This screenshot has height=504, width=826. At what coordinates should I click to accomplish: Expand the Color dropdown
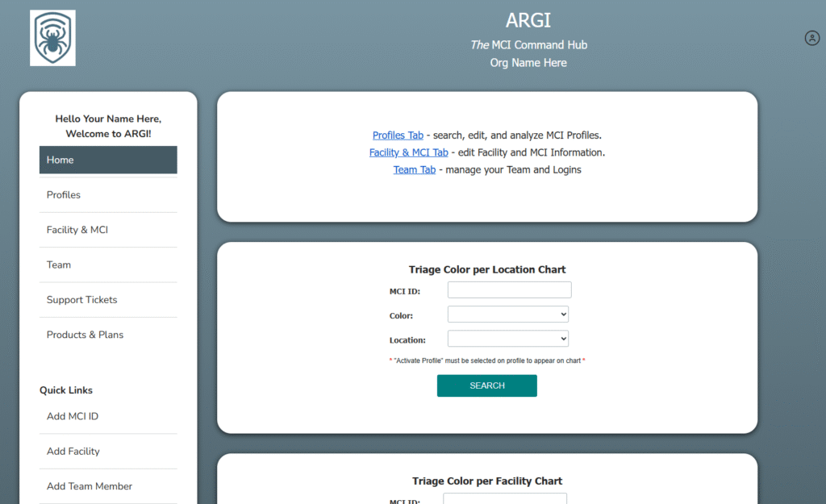pos(508,314)
